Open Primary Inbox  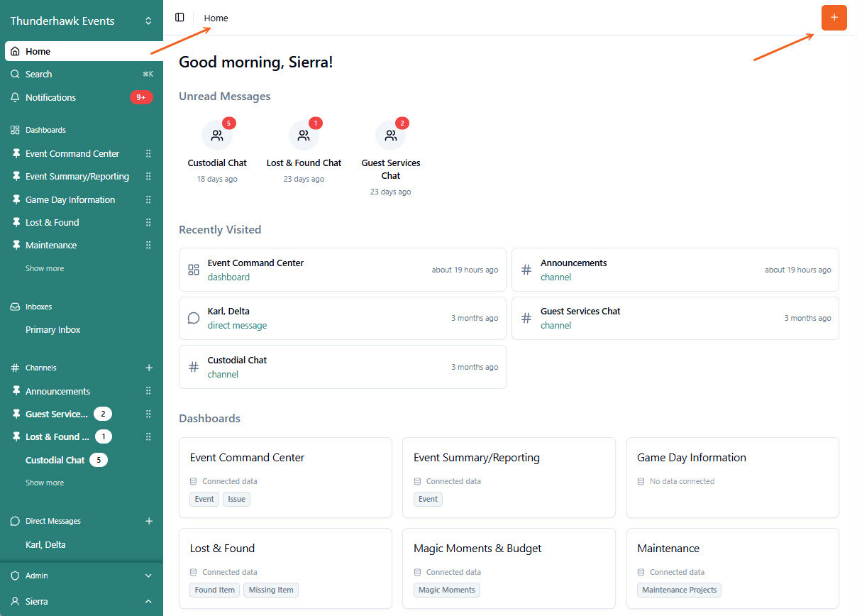(x=53, y=329)
